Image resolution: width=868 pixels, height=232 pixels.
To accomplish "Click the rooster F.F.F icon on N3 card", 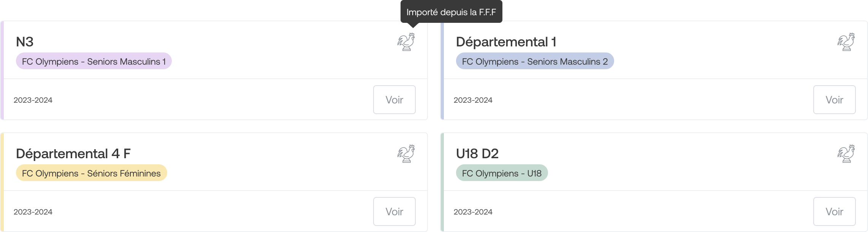I will click(x=406, y=42).
